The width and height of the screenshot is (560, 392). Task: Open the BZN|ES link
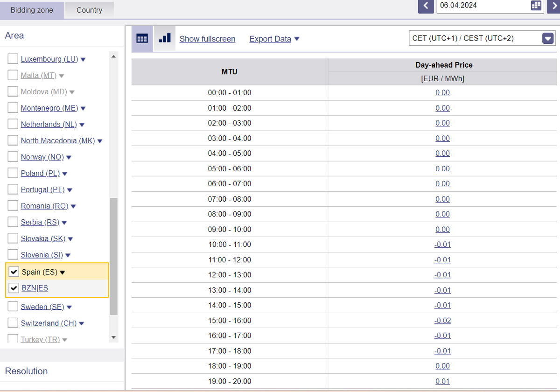pyautogui.click(x=35, y=288)
